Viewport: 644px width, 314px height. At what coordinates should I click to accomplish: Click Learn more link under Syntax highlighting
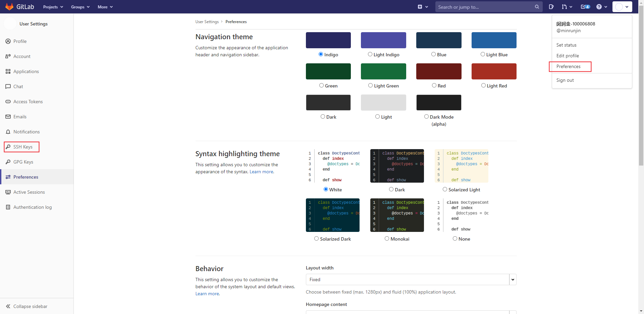261,172
